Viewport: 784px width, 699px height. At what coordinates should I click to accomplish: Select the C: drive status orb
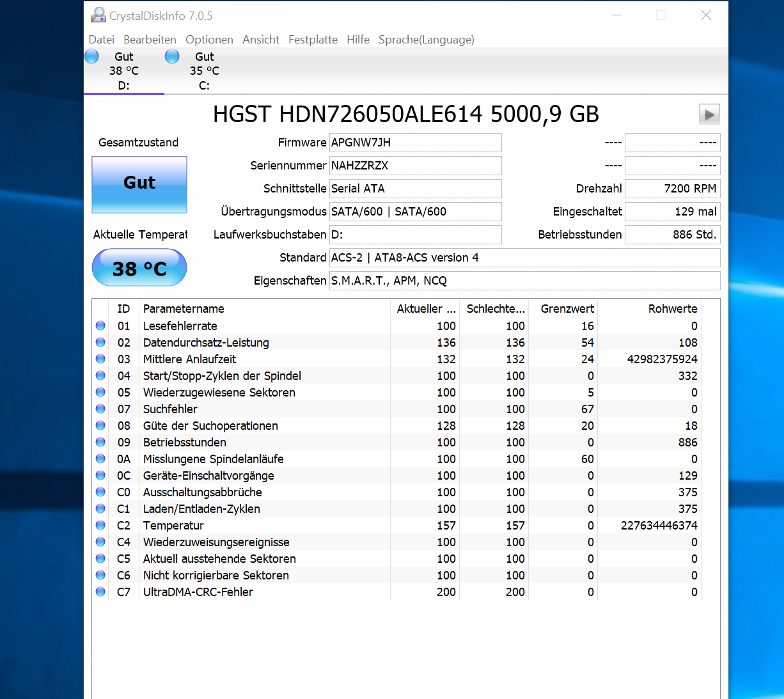tap(172, 57)
